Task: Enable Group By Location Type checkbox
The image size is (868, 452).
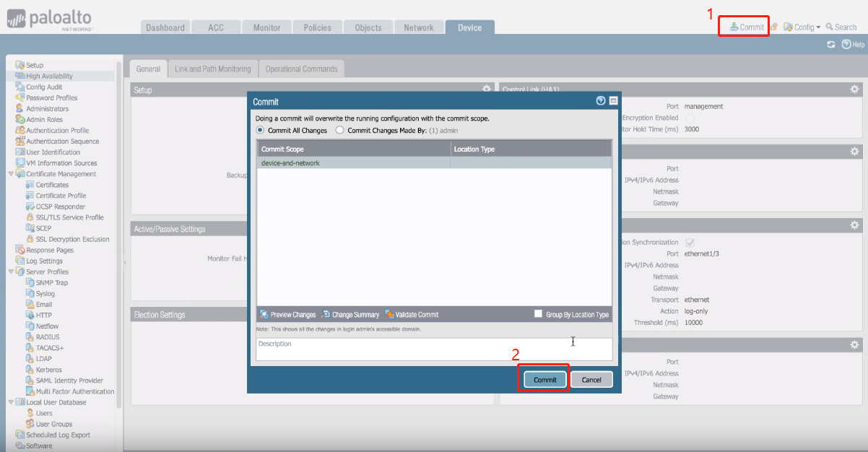Action: (538, 314)
